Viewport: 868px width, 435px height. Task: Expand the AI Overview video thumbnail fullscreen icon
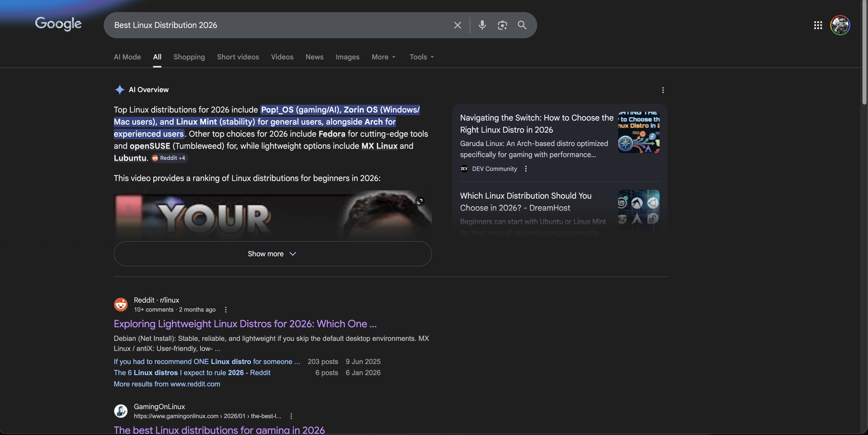coord(420,201)
